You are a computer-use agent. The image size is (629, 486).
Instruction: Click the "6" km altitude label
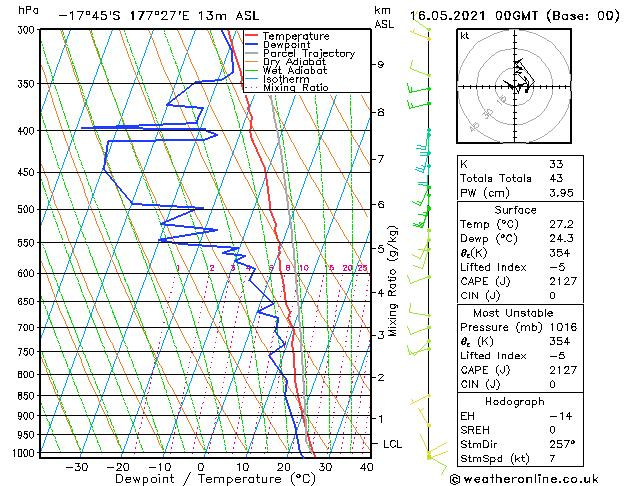click(381, 205)
